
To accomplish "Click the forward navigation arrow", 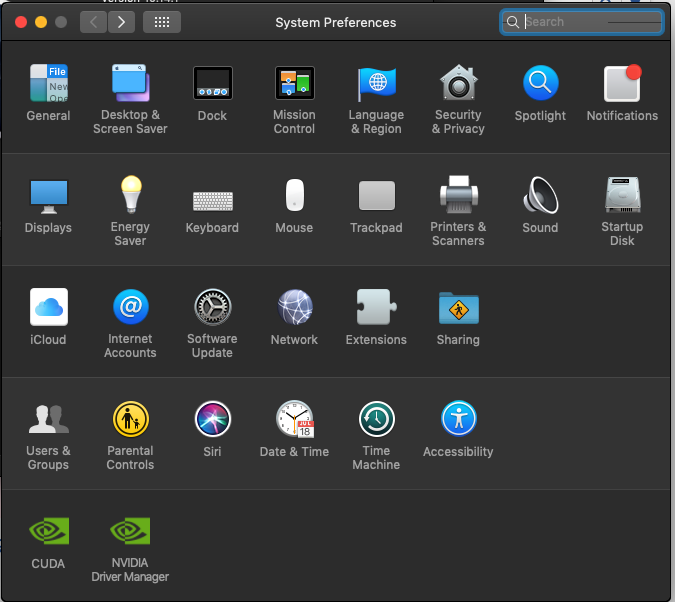I will (x=121, y=22).
